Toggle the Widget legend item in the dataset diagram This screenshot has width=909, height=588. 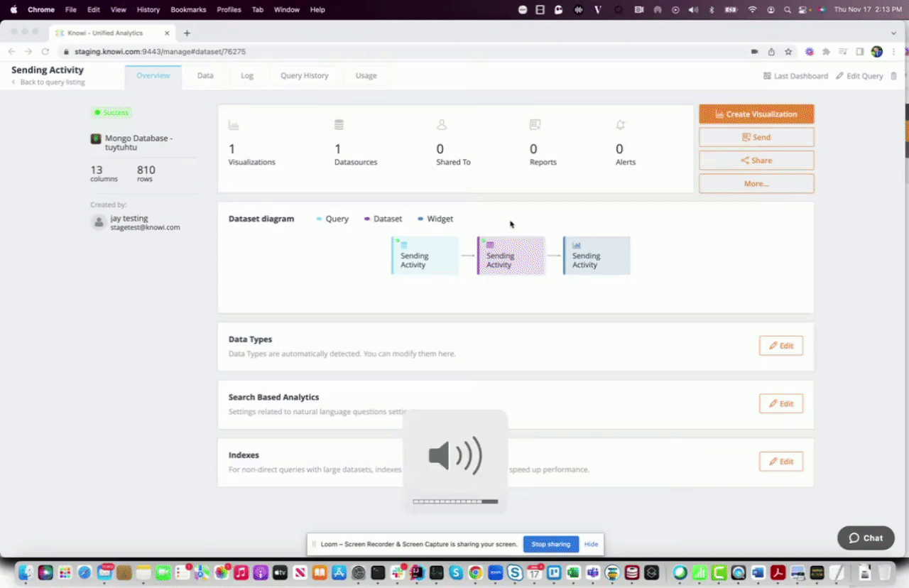(x=435, y=219)
